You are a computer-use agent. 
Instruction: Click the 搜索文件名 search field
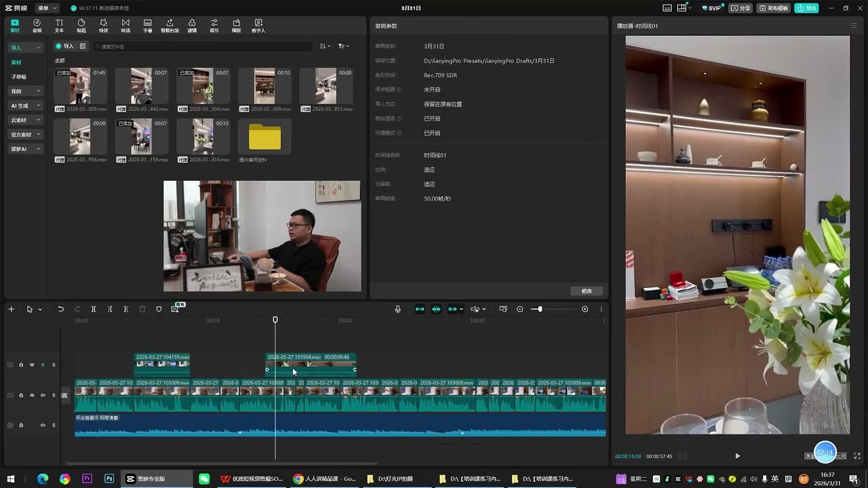click(203, 46)
